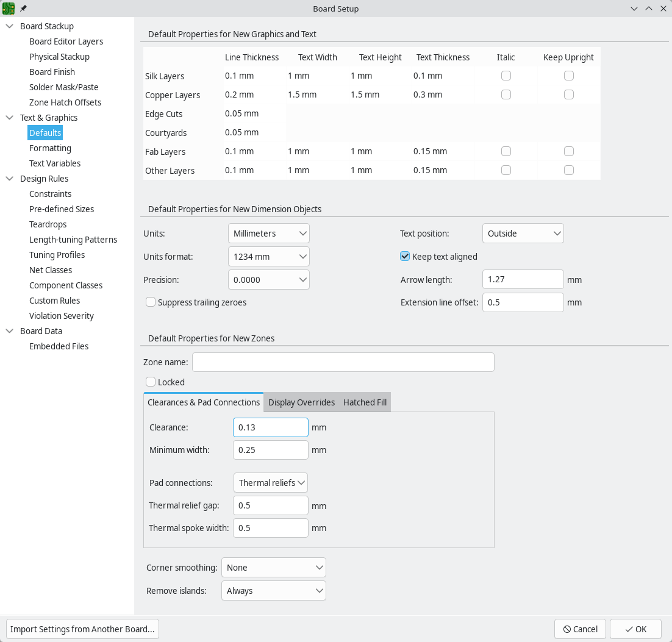Select Net Classes in the sidebar
Screen dimensions: 672x642
click(51, 269)
